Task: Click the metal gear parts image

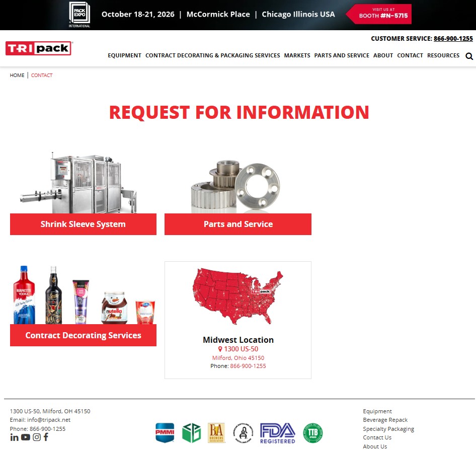Action: (x=235, y=186)
